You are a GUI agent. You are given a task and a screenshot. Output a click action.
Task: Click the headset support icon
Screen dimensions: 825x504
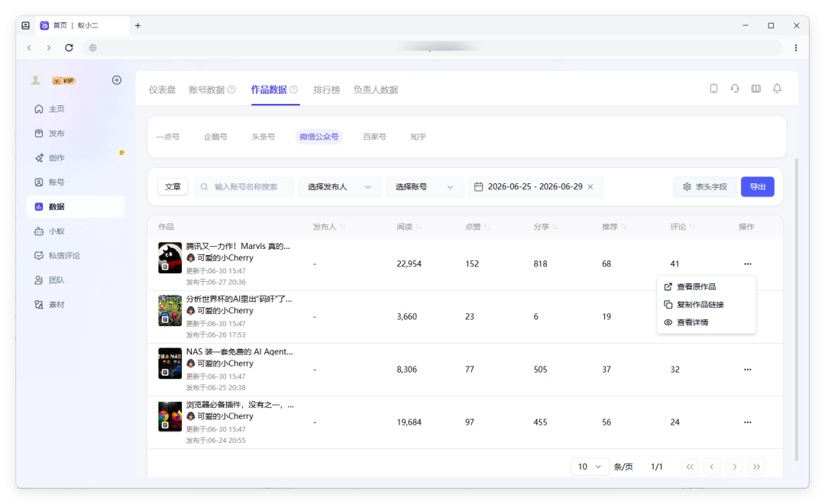point(735,89)
